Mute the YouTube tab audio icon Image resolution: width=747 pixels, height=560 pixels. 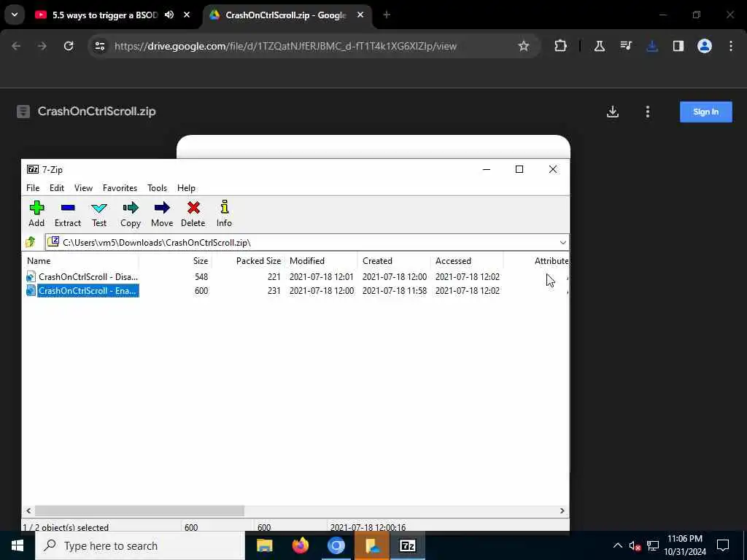(169, 15)
